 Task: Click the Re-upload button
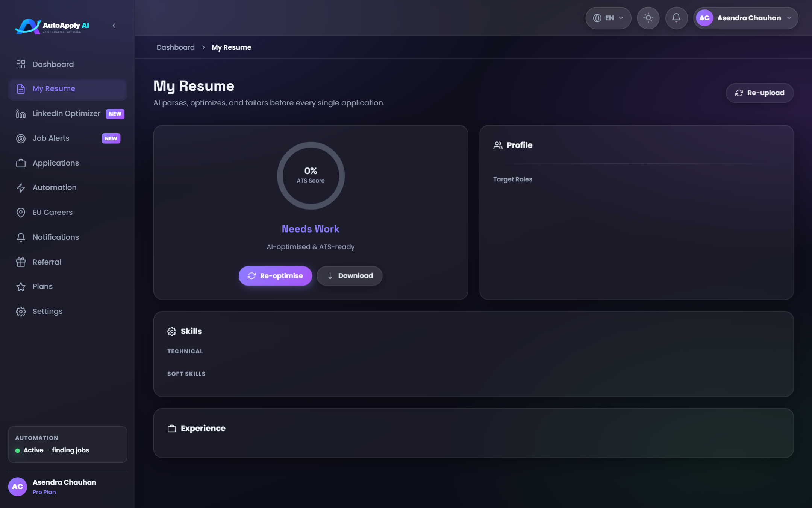tap(760, 93)
